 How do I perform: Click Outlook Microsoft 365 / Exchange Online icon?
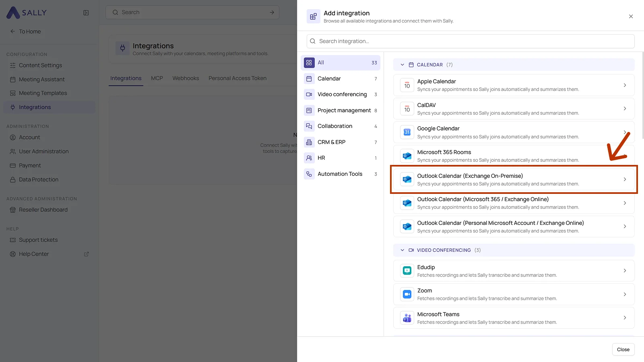(x=407, y=203)
